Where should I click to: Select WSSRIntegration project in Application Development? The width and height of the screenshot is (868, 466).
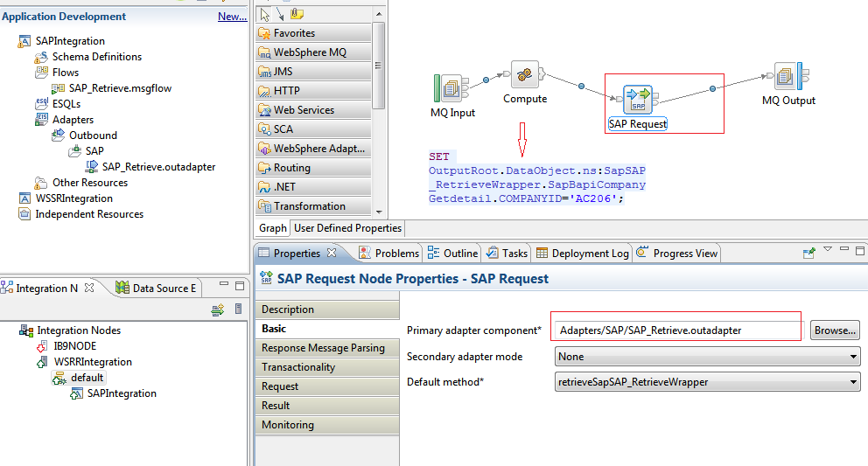[74, 198]
